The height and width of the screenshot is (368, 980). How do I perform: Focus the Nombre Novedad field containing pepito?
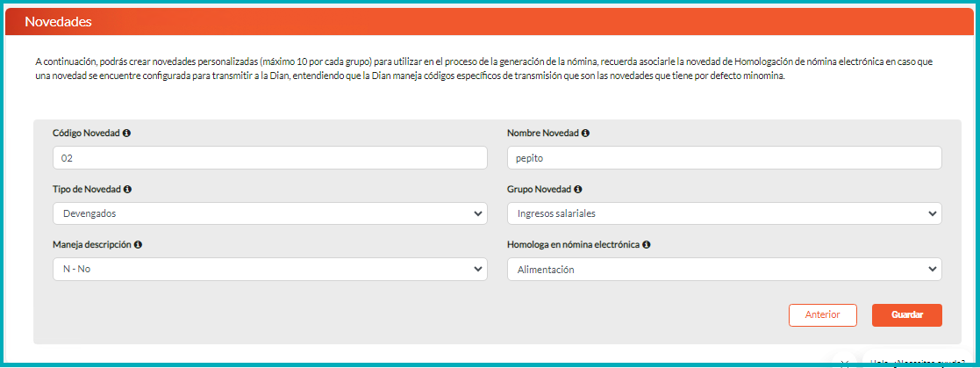(724, 158)
